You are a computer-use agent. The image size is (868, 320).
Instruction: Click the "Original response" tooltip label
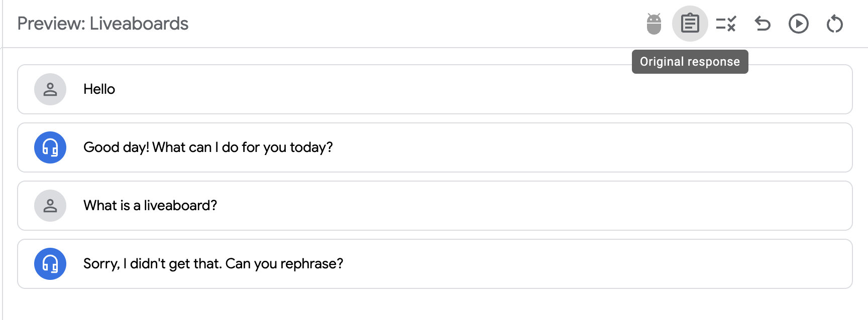tap(690, 62)
